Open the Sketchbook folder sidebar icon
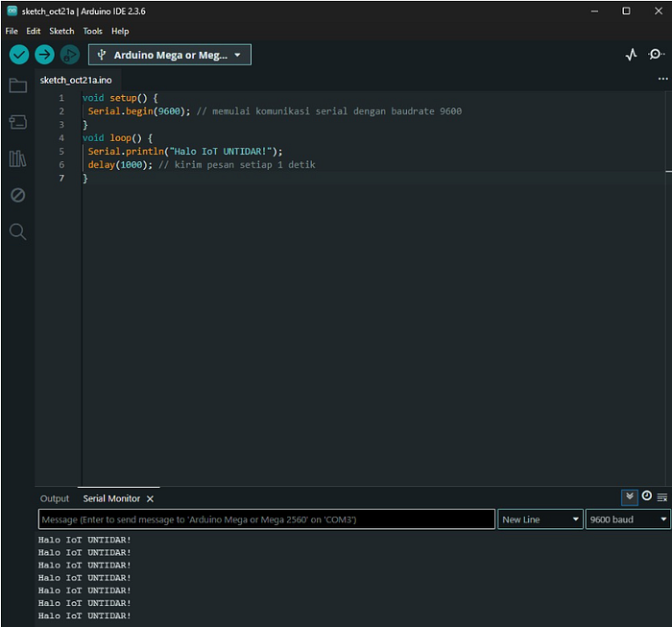Image resolution: width=672 pixels, height=627 pixels. click(x=18, y=85)
